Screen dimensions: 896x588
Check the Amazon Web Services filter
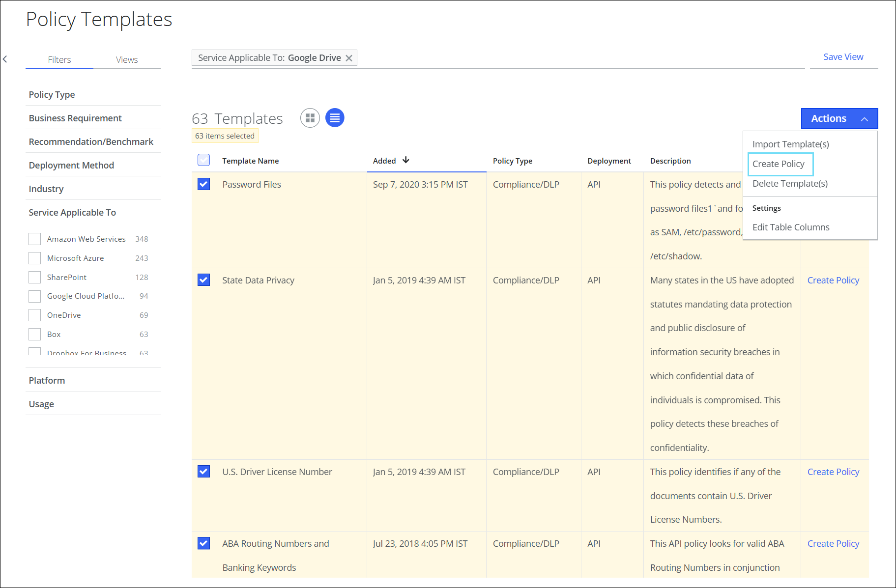click(35, 239)
